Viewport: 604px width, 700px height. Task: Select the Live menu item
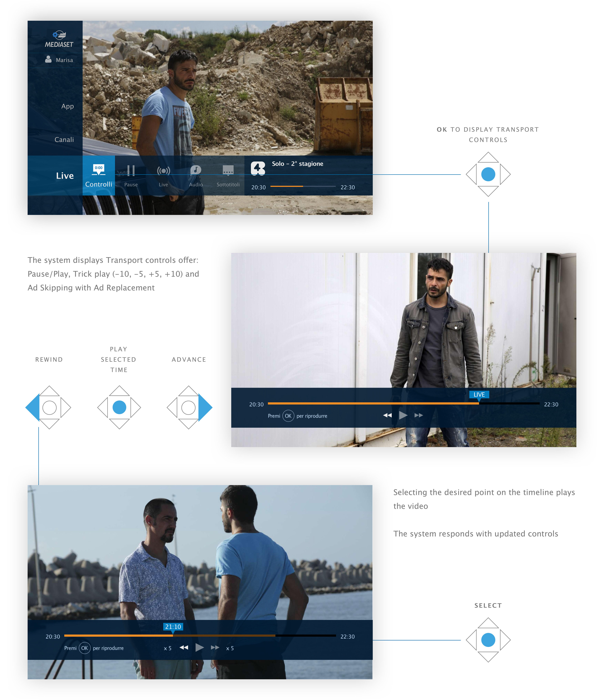tap(64, 176)
